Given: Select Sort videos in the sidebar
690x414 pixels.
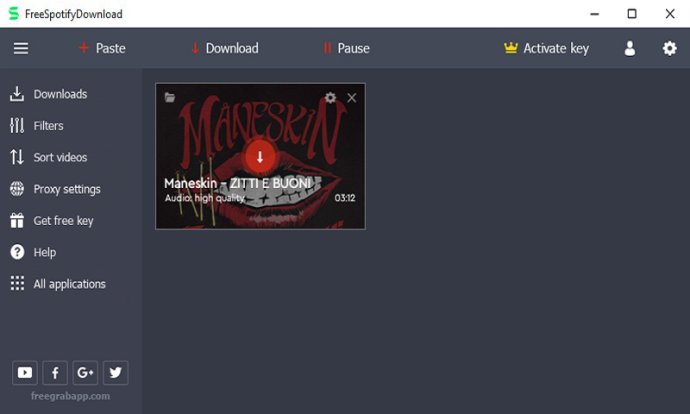Looking at the screenshot, I should [48, 158].
